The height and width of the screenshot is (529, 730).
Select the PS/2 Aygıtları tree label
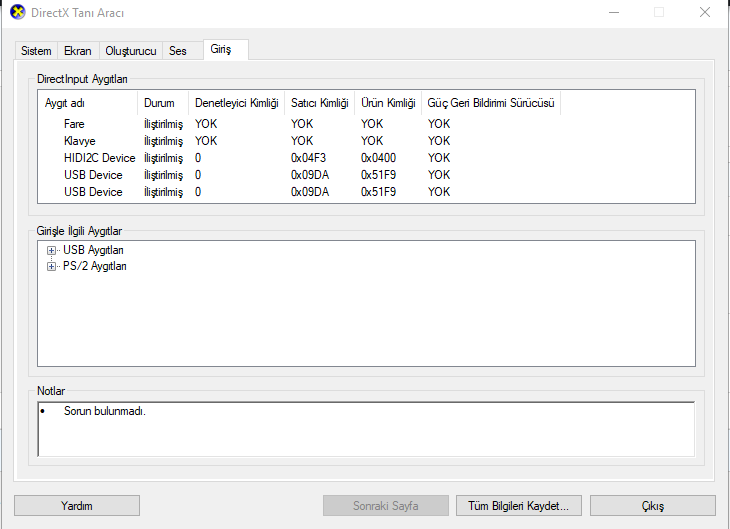pos(95,267)
